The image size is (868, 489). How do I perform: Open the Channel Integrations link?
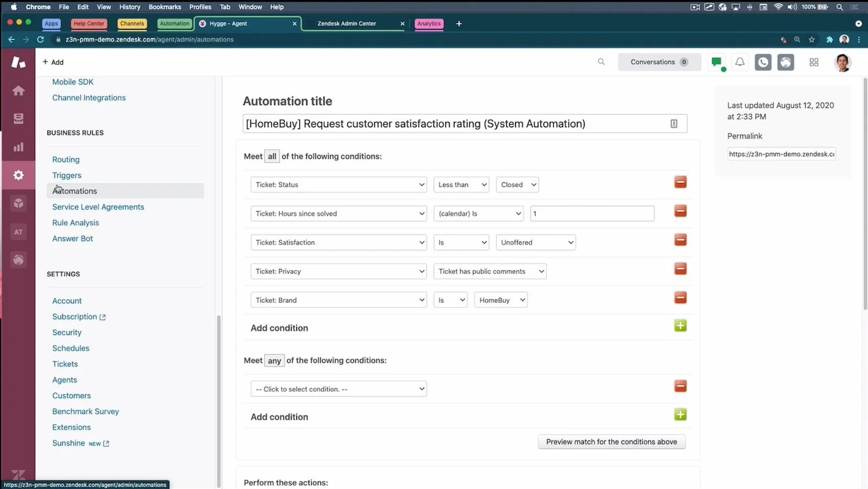(89, 98)
